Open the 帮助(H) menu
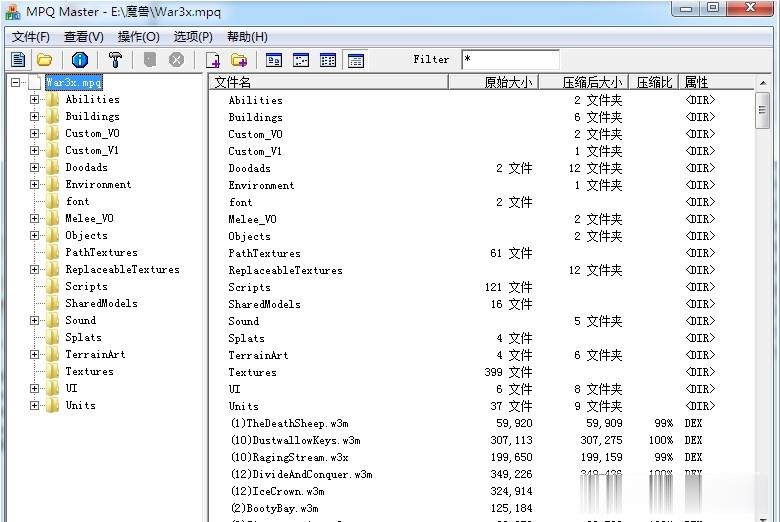780x522 pixels. (x=247, y=37)
